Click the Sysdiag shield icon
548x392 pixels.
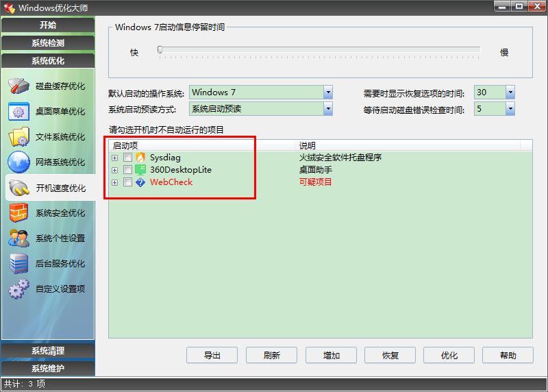140,158
